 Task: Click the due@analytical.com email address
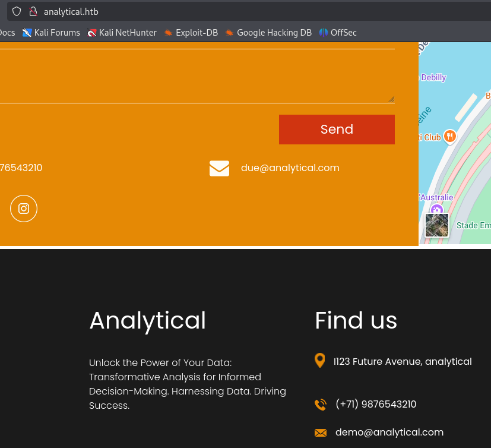(290, 168)
